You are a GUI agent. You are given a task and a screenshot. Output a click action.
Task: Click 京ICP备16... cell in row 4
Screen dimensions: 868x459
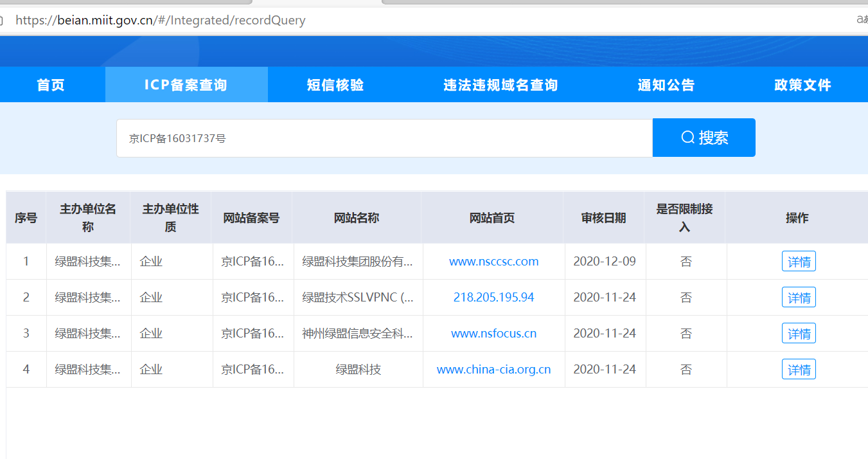[252, 370]
